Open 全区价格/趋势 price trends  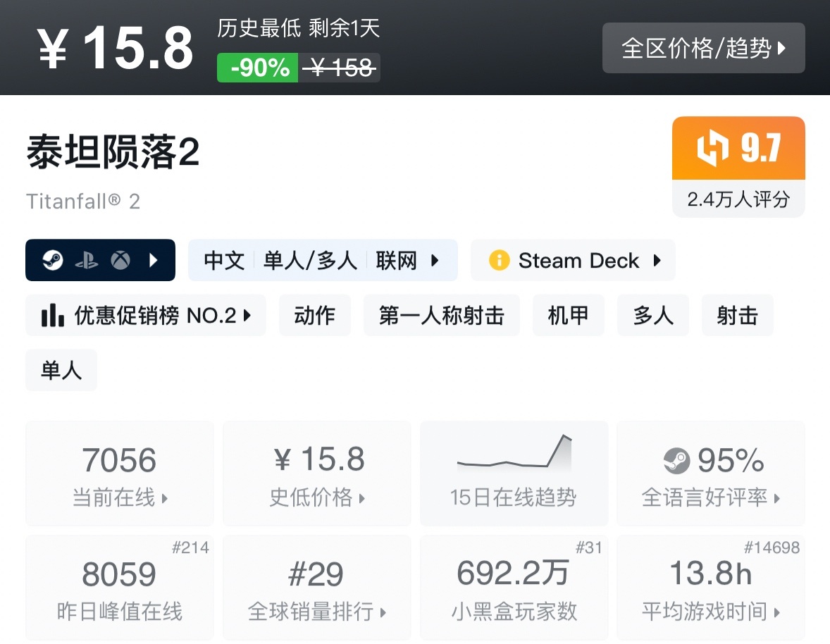click(x=703, y=48)
